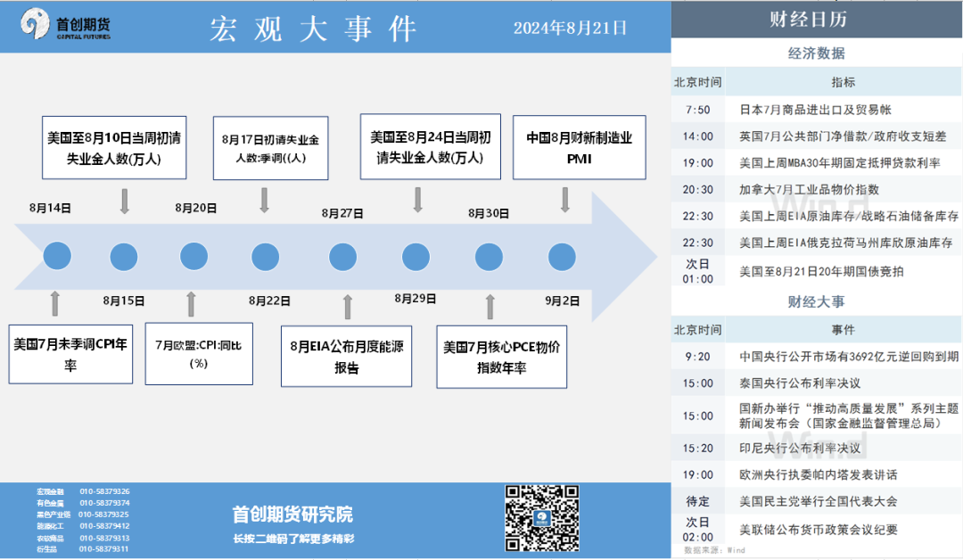
Task: Click the 黑色产业链 phone number 010-58379325
Action: [x=103, y=515]
